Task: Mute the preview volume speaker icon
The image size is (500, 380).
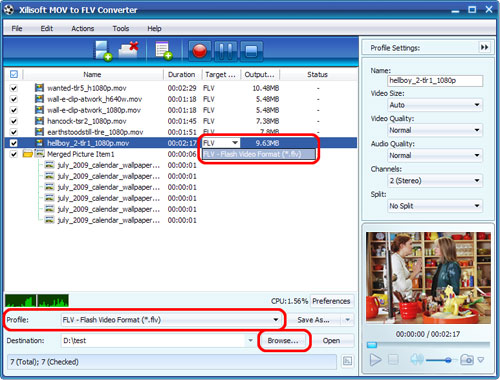Action: point(417,359)
